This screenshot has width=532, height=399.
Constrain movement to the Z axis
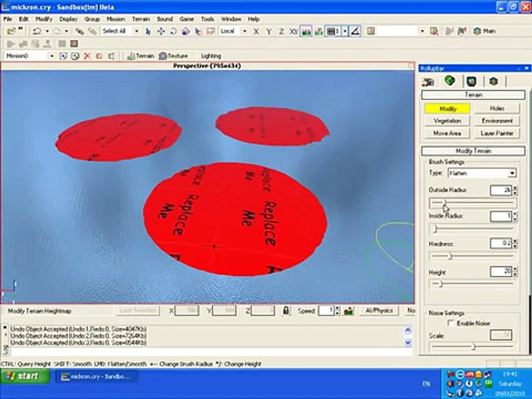click(x=282, y=32)
